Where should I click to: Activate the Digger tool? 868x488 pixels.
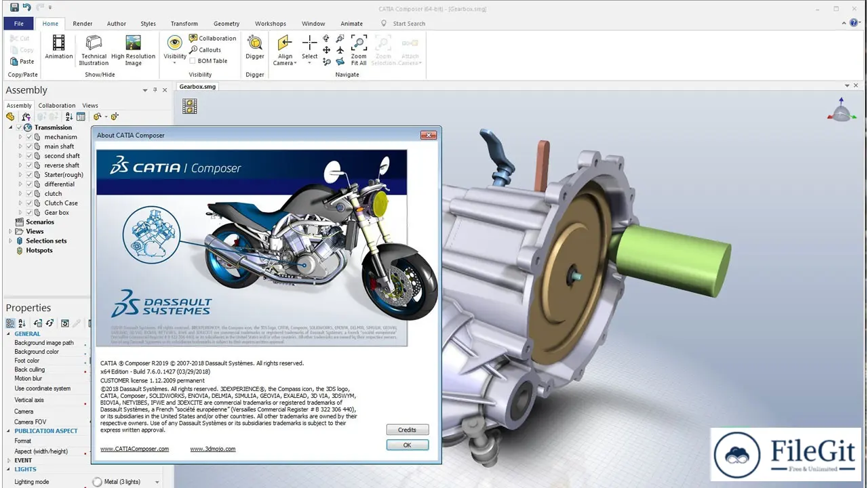point(255,47)
